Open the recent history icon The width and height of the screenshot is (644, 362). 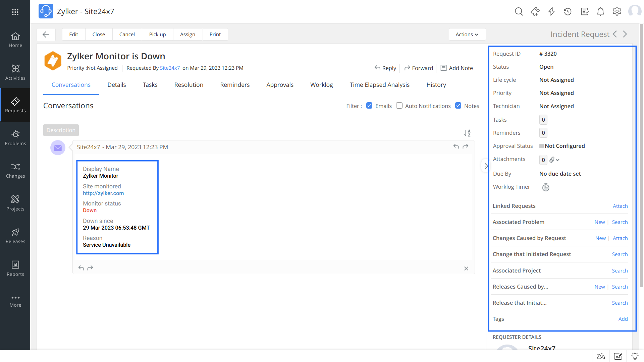pos(568,11)
